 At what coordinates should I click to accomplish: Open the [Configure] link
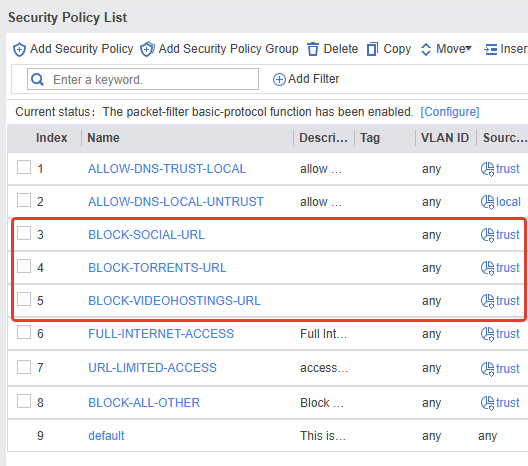click(450, 112)
